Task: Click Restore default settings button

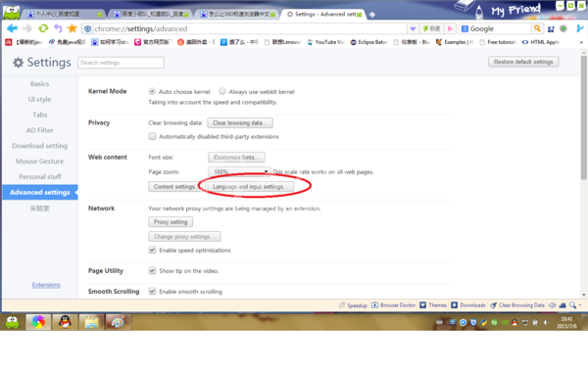Action: (x=523, y=62)
